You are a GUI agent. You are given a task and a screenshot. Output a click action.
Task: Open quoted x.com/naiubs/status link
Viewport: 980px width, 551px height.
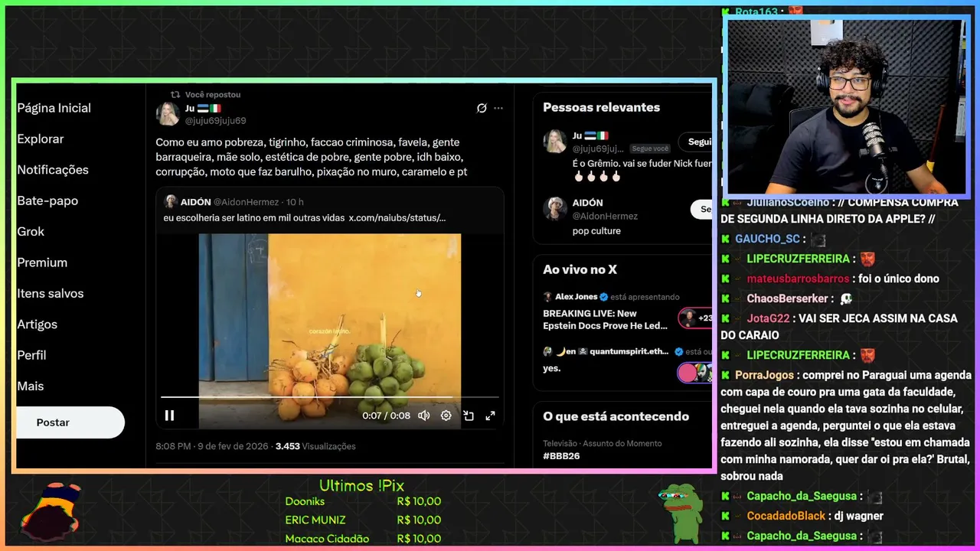pos(397,218)
